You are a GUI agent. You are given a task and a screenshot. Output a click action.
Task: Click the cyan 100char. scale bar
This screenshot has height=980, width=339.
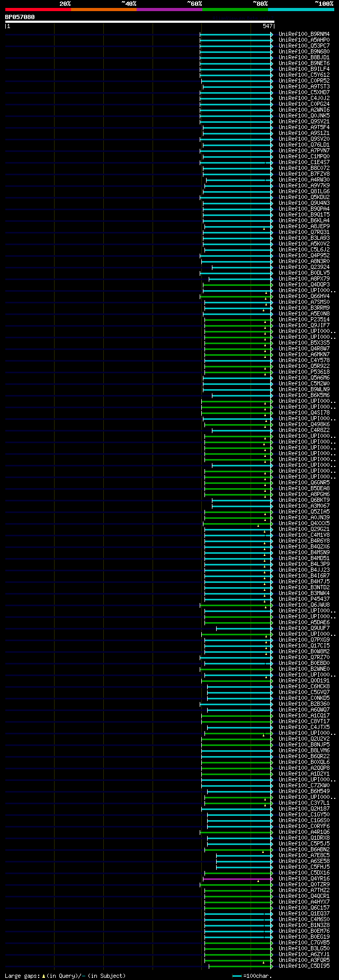point(236,976)
